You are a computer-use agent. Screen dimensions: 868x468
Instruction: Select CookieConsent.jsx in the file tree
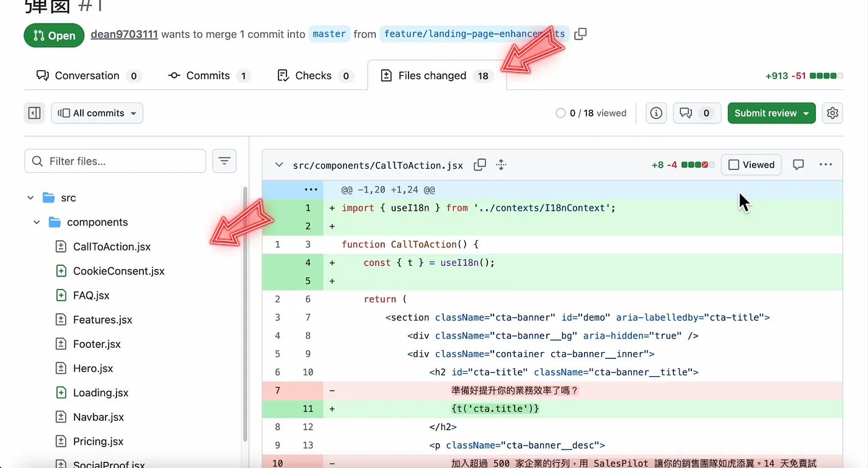tap(118, 271)
